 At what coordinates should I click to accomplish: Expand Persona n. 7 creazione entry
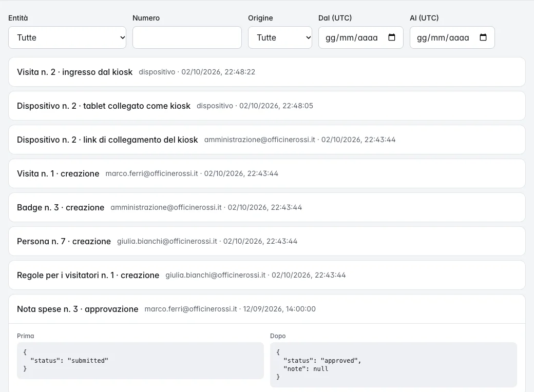click(266, 241)
